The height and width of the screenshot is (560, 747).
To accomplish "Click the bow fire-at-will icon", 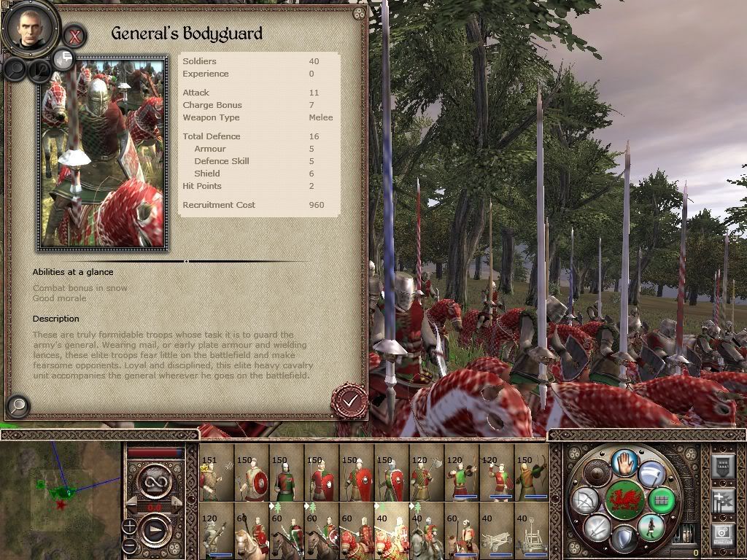I will point(585,500).
